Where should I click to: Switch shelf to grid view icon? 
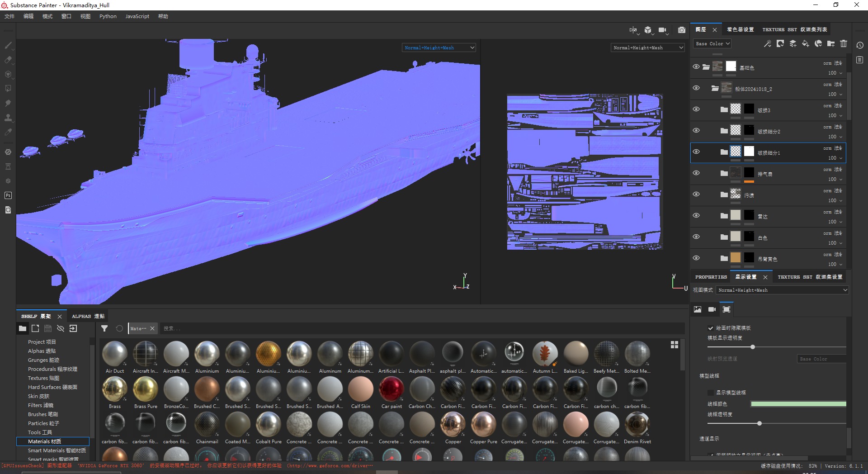[x=675, y=345]
